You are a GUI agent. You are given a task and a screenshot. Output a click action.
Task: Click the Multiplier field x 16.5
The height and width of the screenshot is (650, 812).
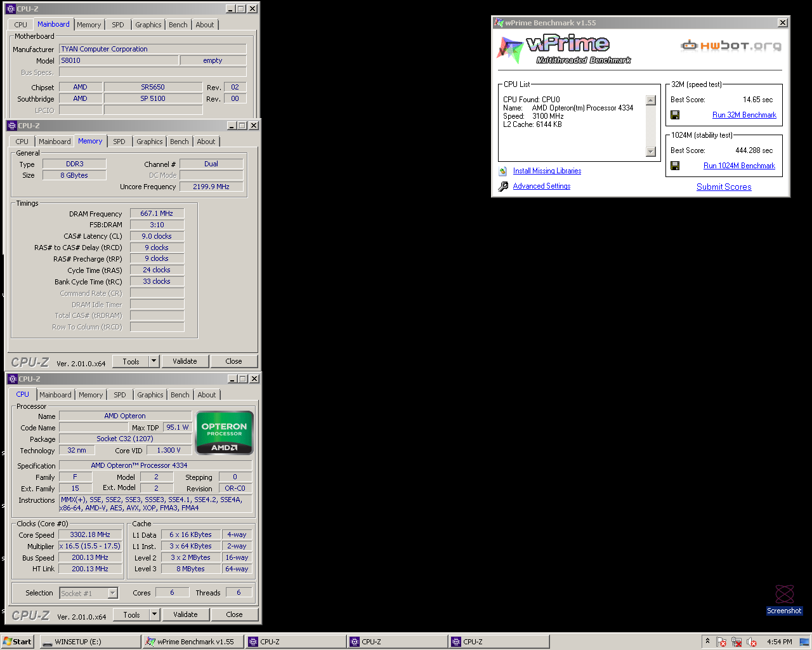click(90, 547)
